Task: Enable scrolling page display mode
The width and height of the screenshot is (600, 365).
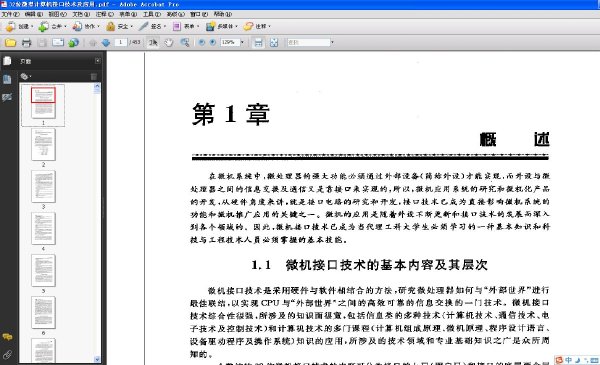Action: pos(258,42)
